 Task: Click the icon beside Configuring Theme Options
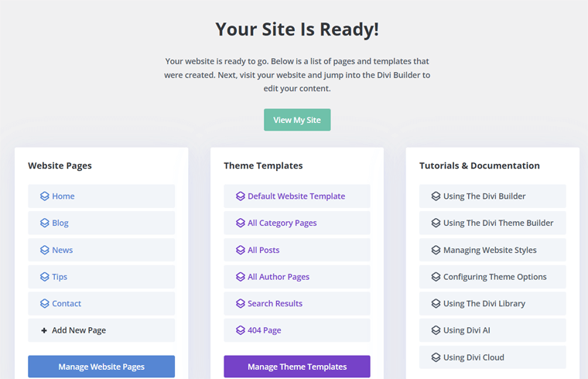(436, 277)
